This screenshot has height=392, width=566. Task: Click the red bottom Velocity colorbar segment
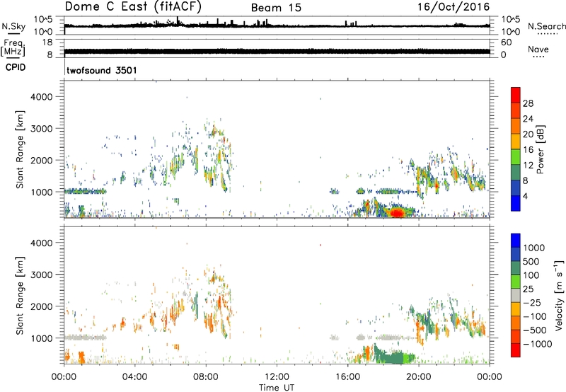(516, 350)
